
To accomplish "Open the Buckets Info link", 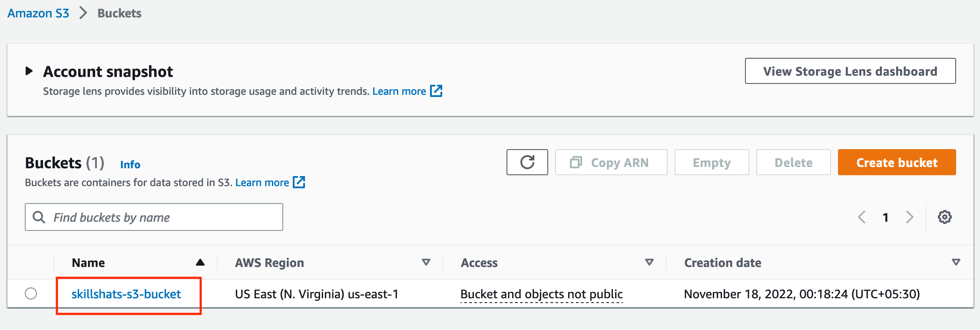I will point(130,164).
